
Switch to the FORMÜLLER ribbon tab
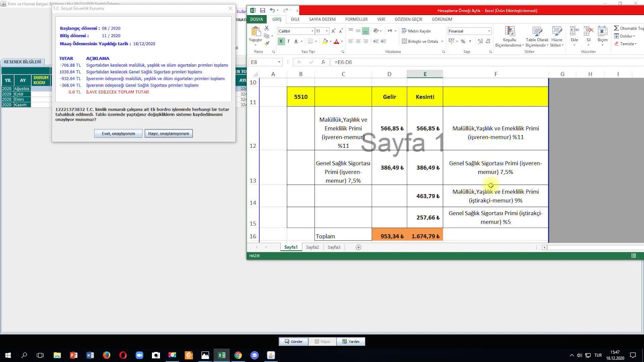(x=356, y=20)
